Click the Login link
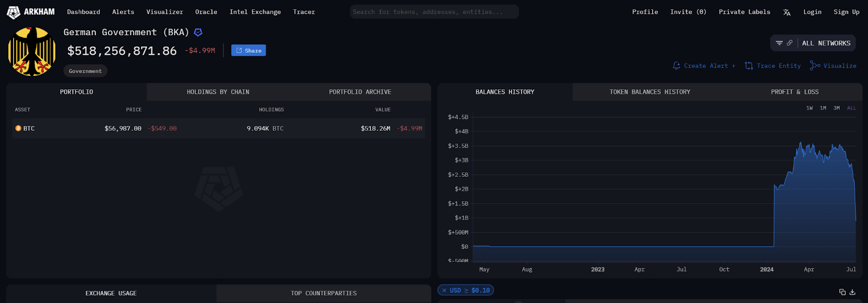 pyautogui.click(x=812, y=12)
